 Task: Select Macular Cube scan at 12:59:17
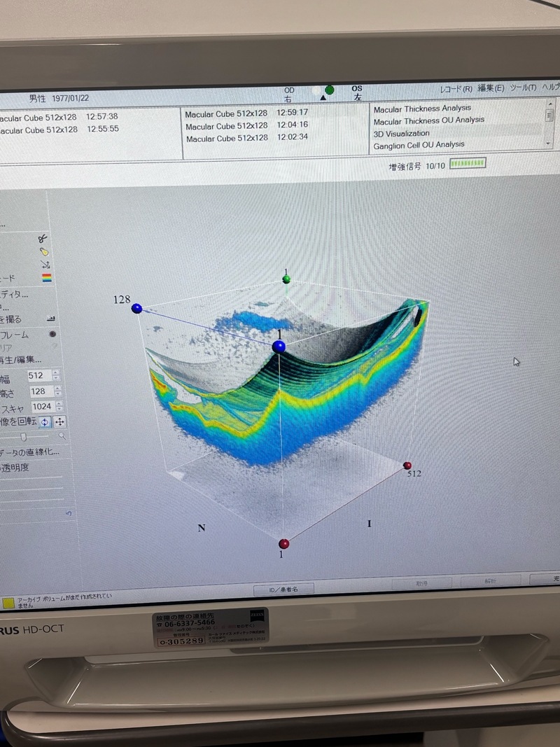click(246, 113)
